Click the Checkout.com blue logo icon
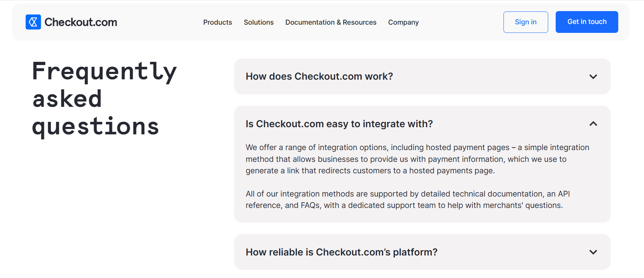Screen dimensions: 644x278 (33, 22)
